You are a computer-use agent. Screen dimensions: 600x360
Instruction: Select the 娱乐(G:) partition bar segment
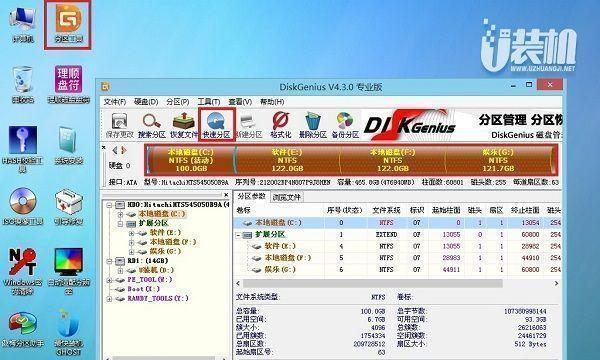(498, 160)
